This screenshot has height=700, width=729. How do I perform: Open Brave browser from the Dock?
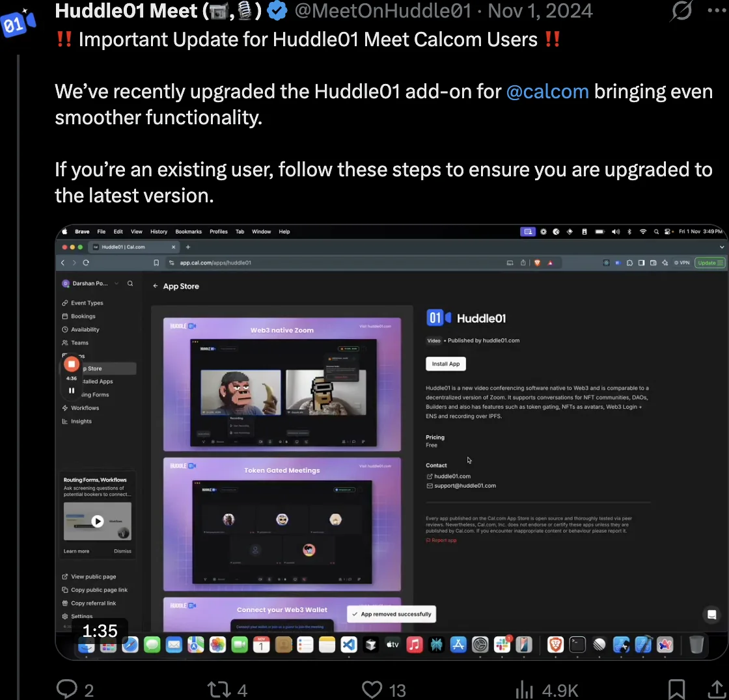click(x=555, y=645)
